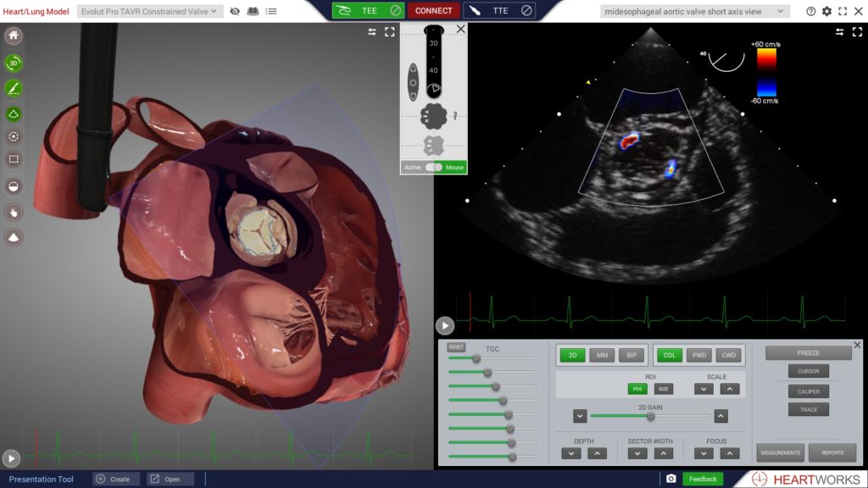Viewport: 868px width, 488px height.
Task: Decrease SCALE with down chevron
Action: point(704,389)
